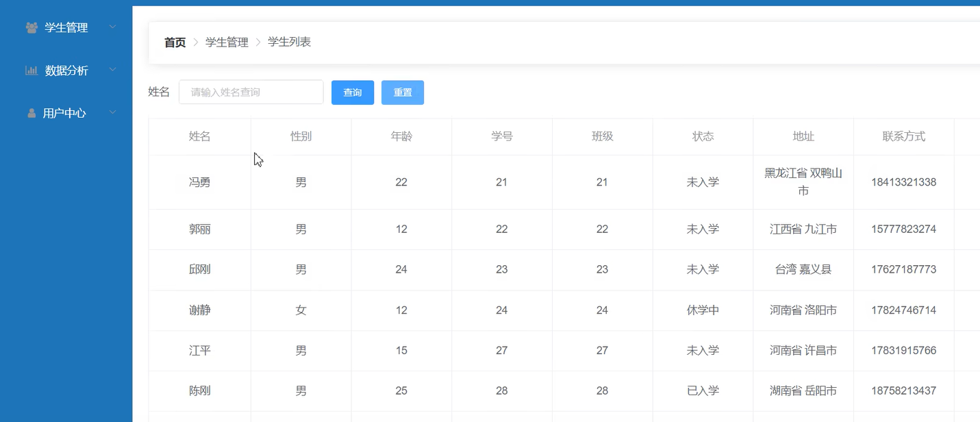The height and width of the screenshot is (422, 980).
Task: Select the name cell 邱刚
Action: pos(200,269)
